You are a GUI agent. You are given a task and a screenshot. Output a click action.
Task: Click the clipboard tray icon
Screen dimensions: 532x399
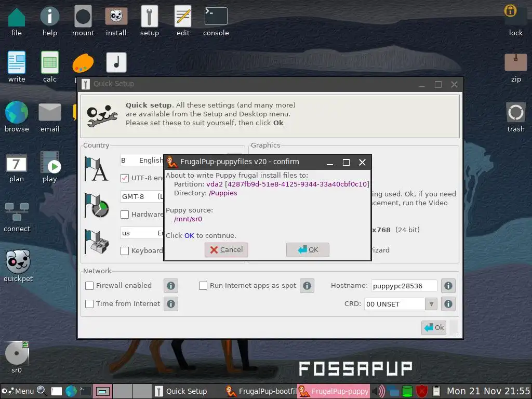pos(436,391)
